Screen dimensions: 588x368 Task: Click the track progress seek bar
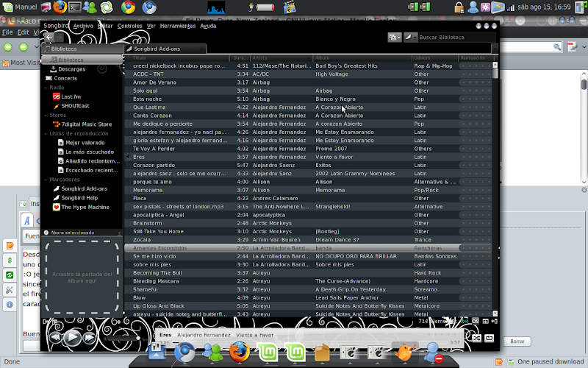pyautogui.click(x=309, y=342)
